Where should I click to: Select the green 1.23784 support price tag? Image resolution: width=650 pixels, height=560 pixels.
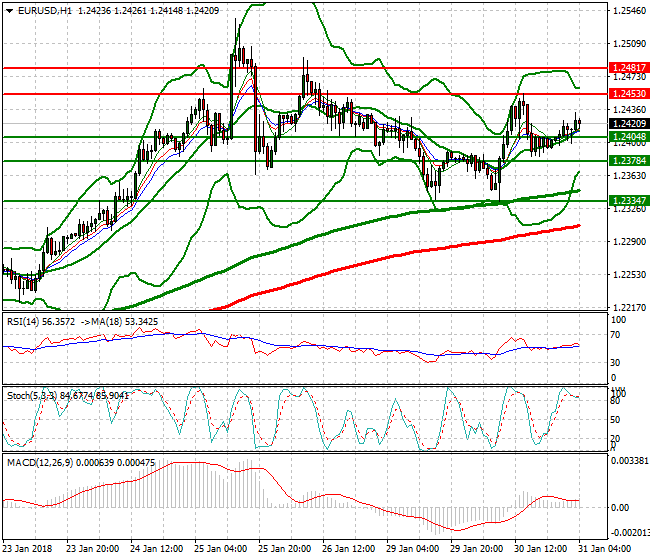click(629, 160)
